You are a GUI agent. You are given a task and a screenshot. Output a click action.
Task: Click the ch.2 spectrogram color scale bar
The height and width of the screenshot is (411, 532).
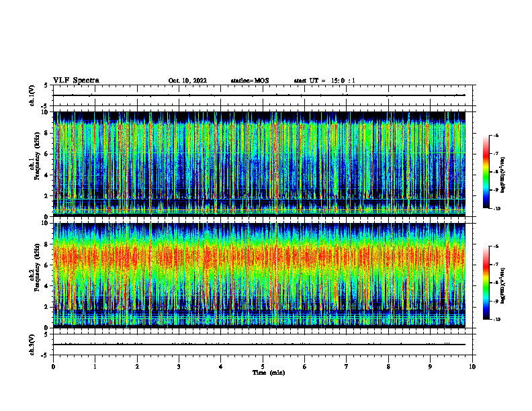(x=486, y=283)
